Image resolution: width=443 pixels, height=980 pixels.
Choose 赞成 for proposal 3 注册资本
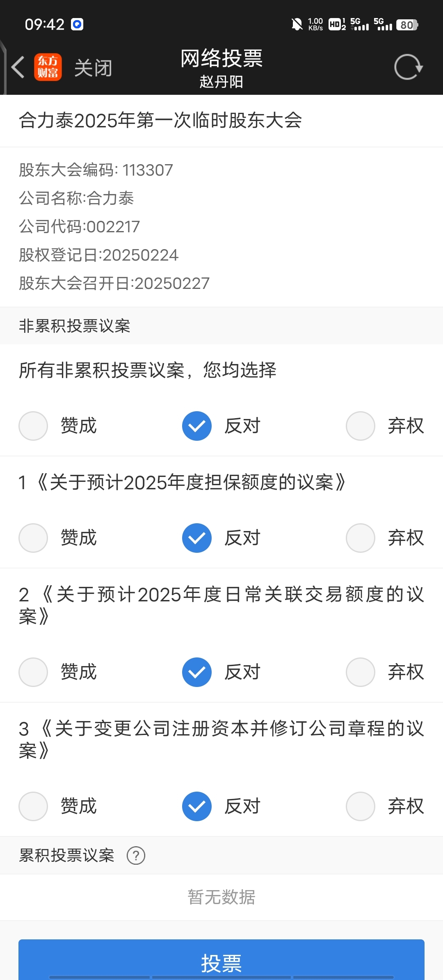[33, 806]
